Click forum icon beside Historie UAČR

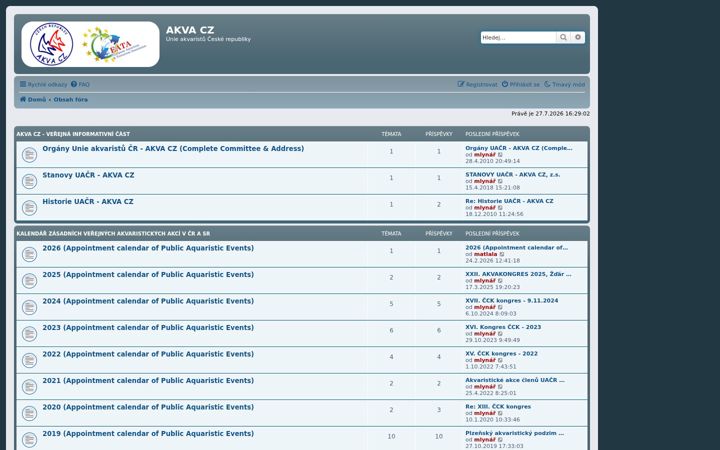(x=29, y=208)
